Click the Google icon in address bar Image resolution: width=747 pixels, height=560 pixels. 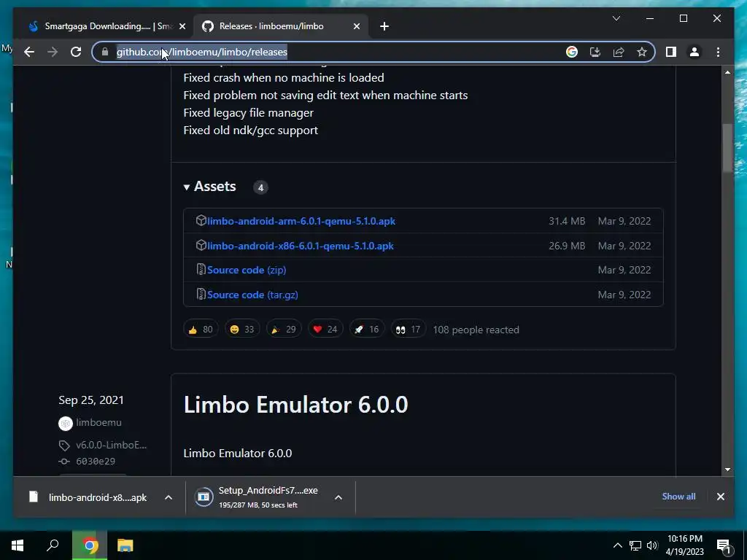(x=572, y=52)
